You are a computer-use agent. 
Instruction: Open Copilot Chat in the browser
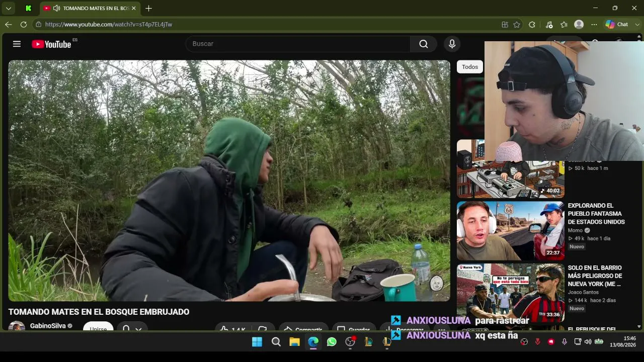click(x=617, y=24)
